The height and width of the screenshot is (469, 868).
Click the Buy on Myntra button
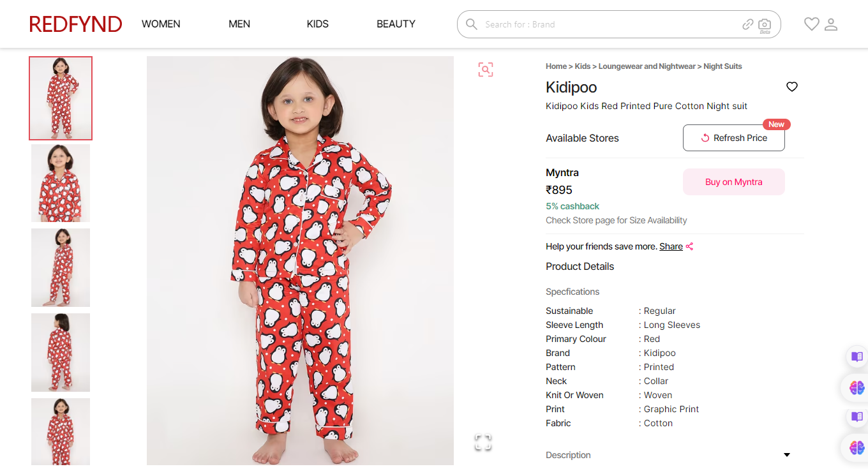[x=733, y=182]
